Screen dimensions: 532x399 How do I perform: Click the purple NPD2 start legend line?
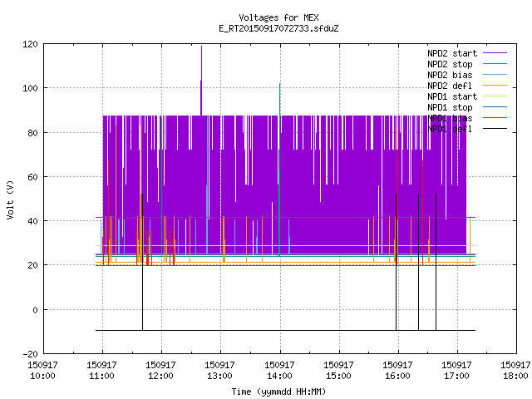[x=495, y=53]
